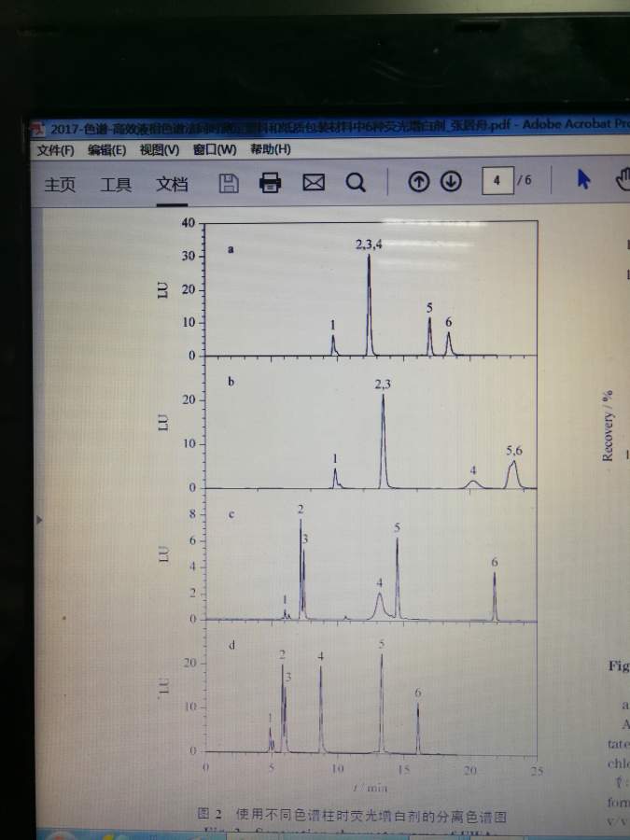Click the envelope Email icon
630x840 pixels.
pyautogui.click(x=314, y=182)
